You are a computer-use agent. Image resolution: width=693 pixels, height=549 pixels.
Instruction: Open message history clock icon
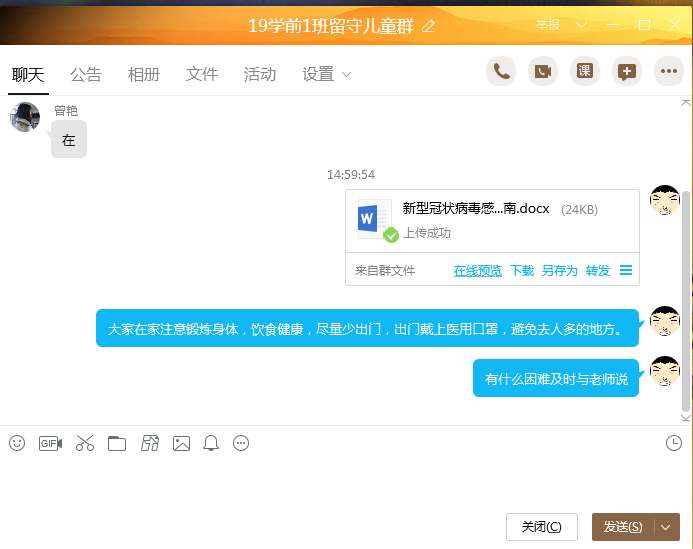[674, 443]
